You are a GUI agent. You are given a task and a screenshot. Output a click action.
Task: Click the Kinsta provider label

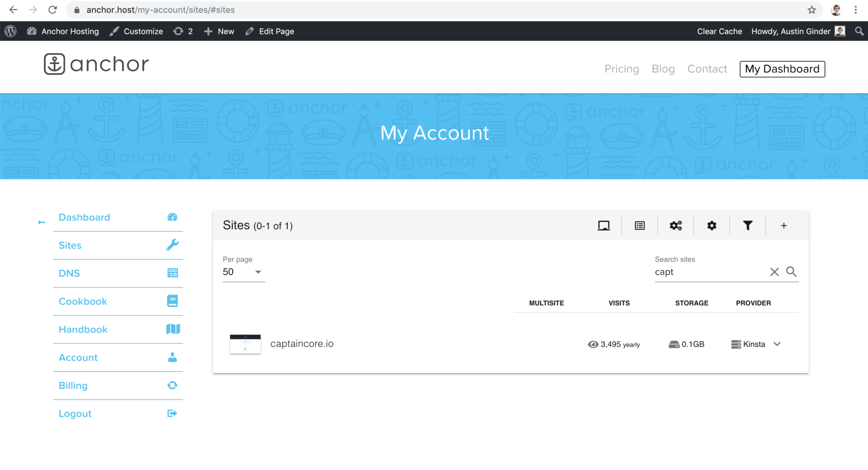748,344
